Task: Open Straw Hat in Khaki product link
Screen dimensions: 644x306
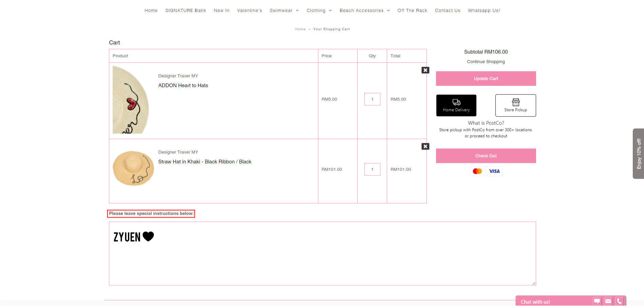Action: pyautogui.click(x=205, y=162)
